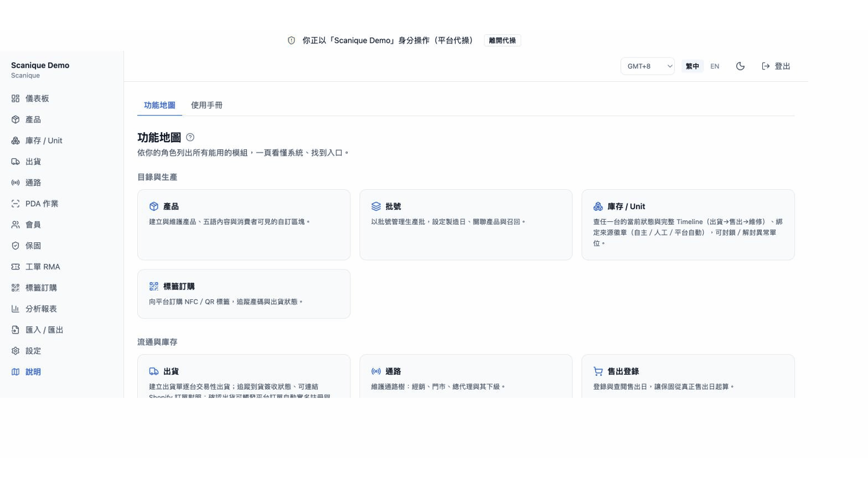The height and width of the screenshot is (488, 868).
Task: Open the GMT+8 timezone dropdown
Action: [647, 66]
